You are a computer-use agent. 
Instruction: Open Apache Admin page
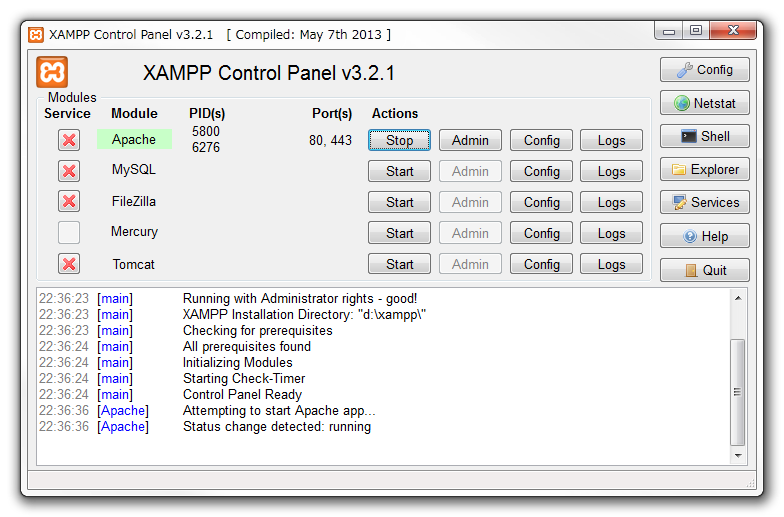click(470, 140)
